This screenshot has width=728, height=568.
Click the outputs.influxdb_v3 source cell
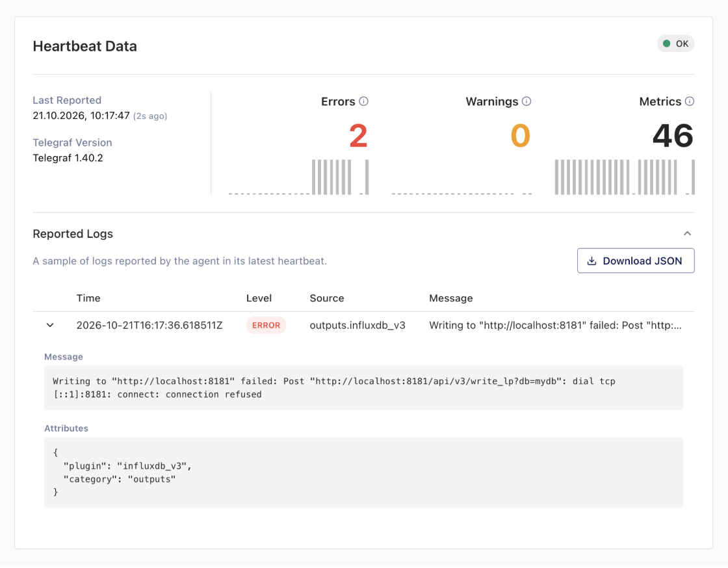pos(357,326)
